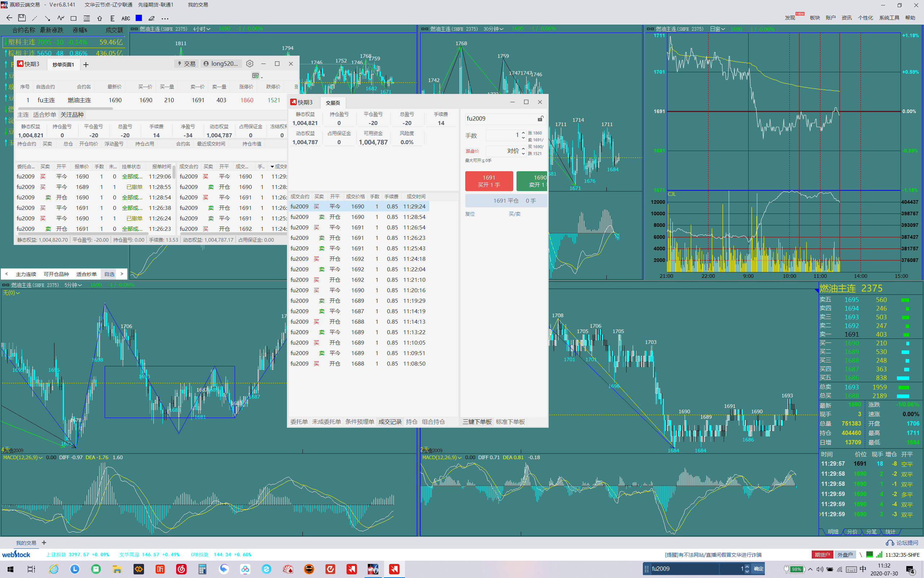The image size is (924, 578).
Task: Click the 确定 button in bottom order bar
Action: tap(758, 569)
